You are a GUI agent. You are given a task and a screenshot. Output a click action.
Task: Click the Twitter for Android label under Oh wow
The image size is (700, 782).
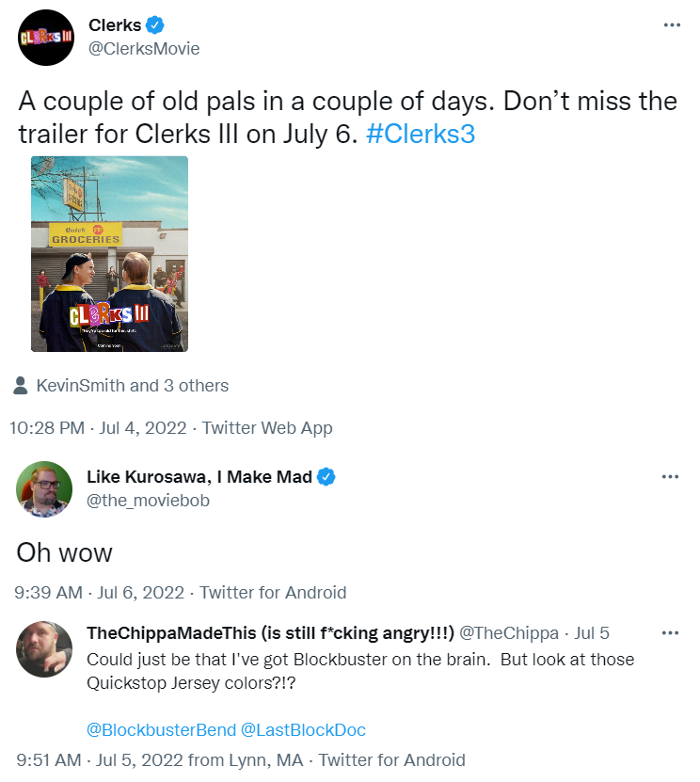tap(273, 593)
